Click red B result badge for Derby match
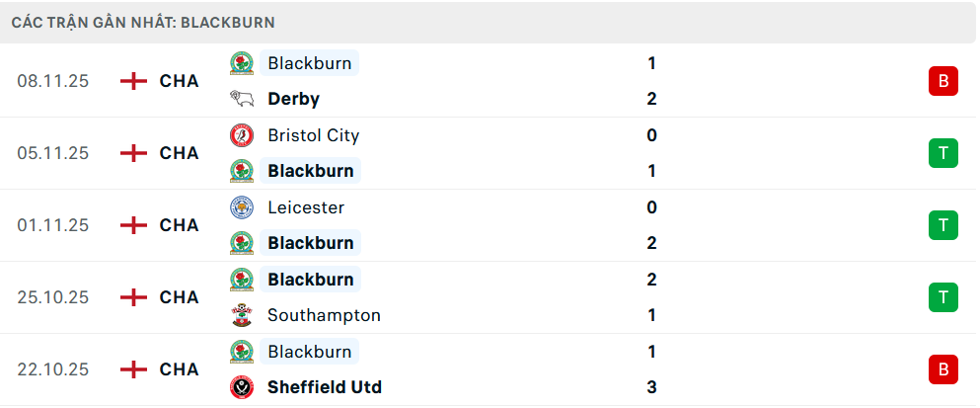980x408 pixels. pyautogui.click(x=942, y=81)
